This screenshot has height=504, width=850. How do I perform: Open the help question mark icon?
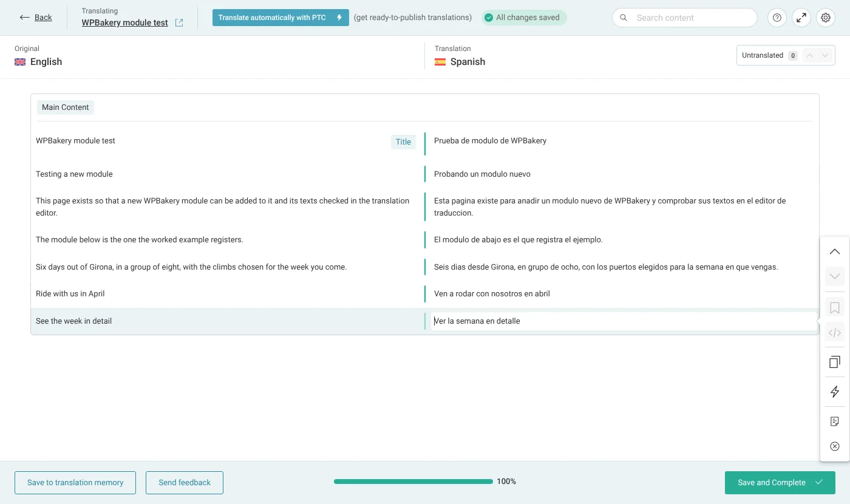click(777, 18)
